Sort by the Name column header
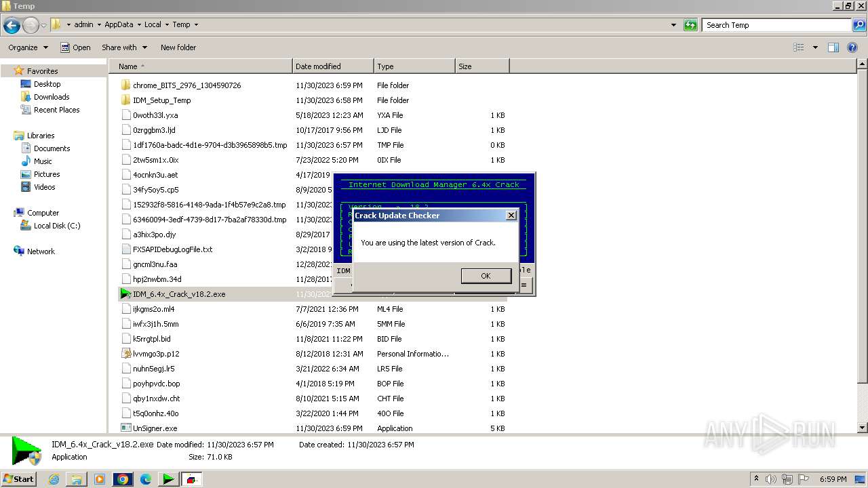This screenshot has width=868, height=488. 201,66
